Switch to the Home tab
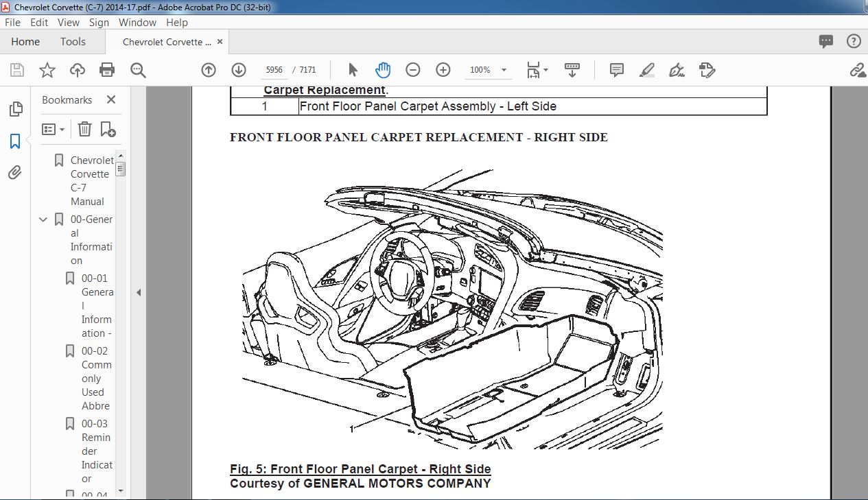 click(x=25, y=42)
